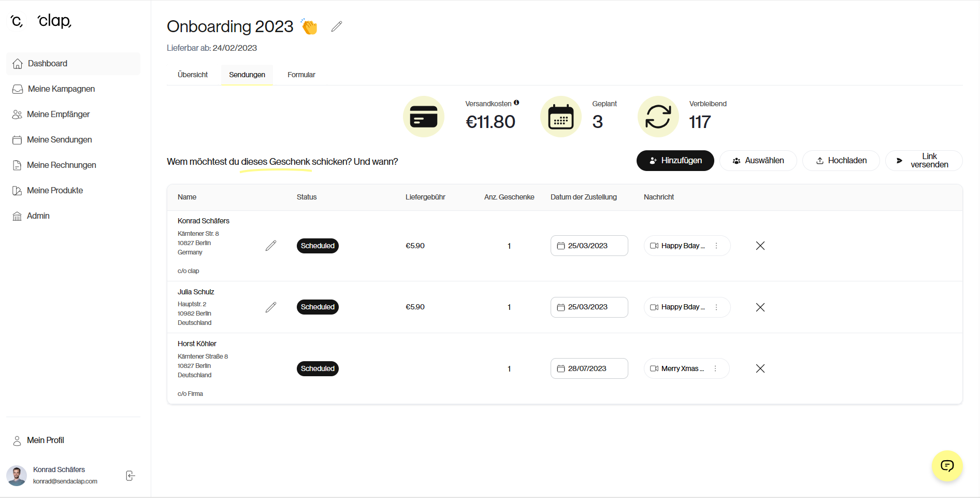Open options menu for Julia's Happy Bday message
The height and width of the screenshot is (498, 980).
tap(716, 307)
